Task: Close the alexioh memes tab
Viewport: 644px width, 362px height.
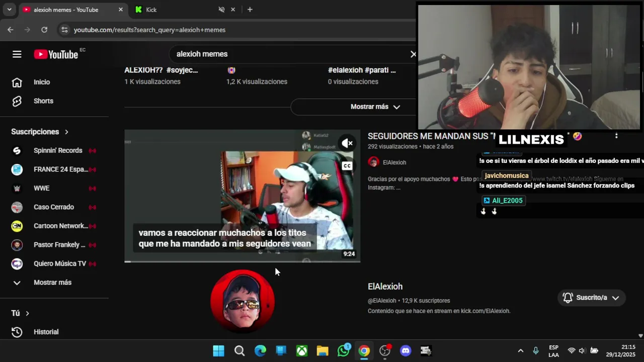Action: coord(121,10)
